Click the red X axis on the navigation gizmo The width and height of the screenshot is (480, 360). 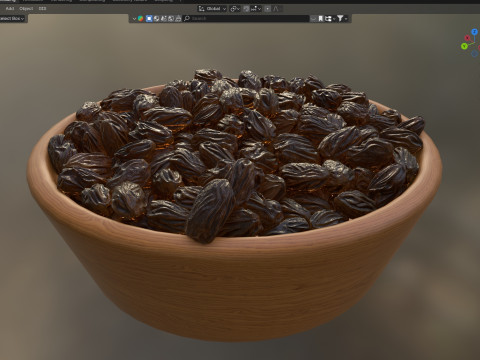(x=467, y=38)
